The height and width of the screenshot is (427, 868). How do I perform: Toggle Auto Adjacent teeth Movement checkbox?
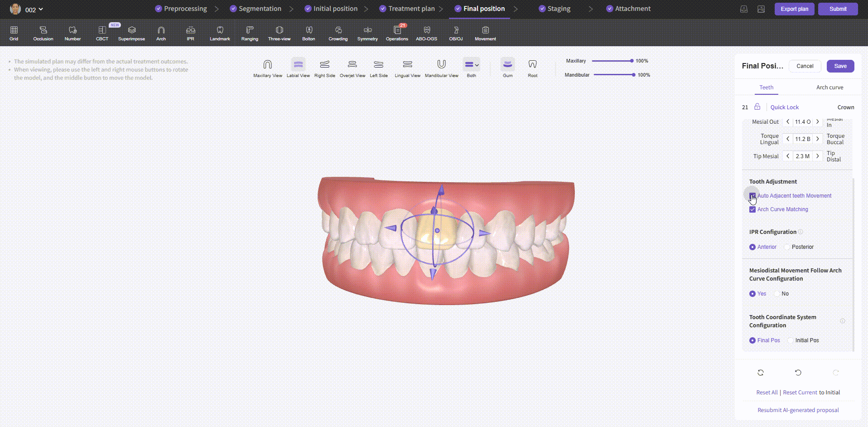[752, 196]
